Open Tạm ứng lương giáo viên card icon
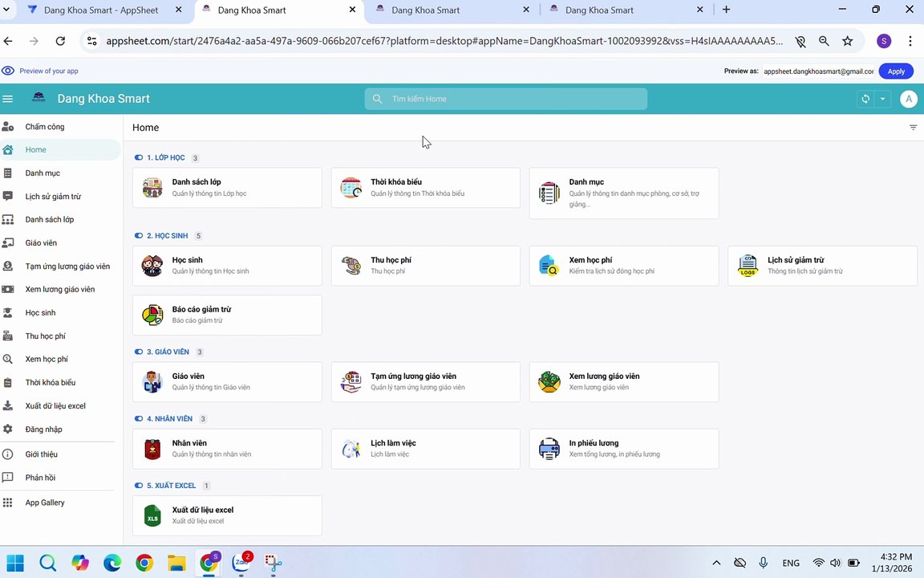The image size is (924, 578). 351,381
